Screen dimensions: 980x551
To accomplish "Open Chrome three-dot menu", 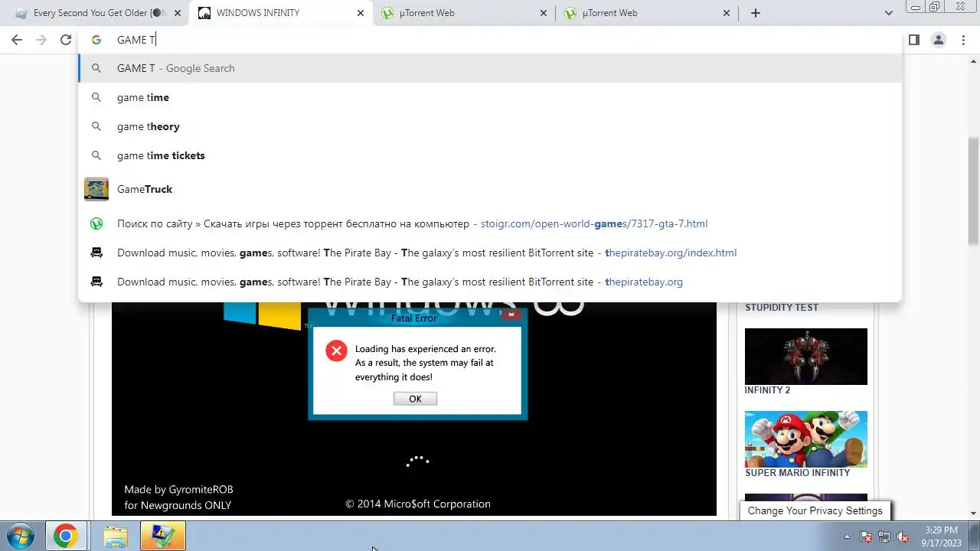I will [963, 40].
